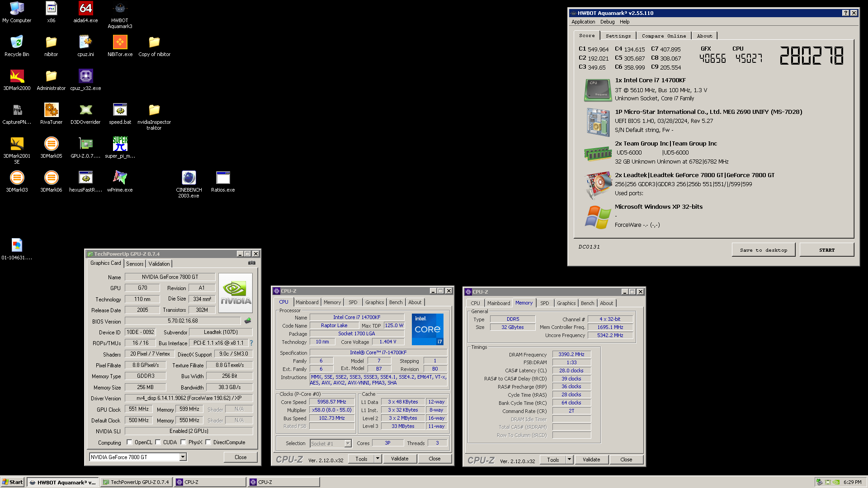Open Socket #1 selection dropdown in CPU-Z
Image resolution: width=868 pixels, height=488 pixels.
348,444
